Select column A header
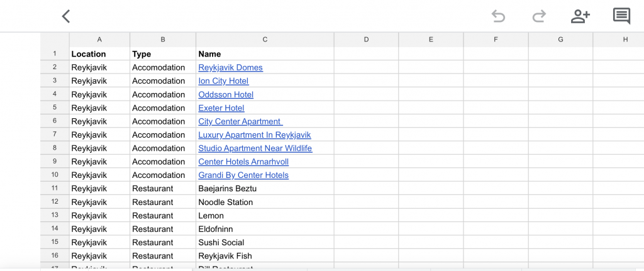 click(x=99, y=40)
